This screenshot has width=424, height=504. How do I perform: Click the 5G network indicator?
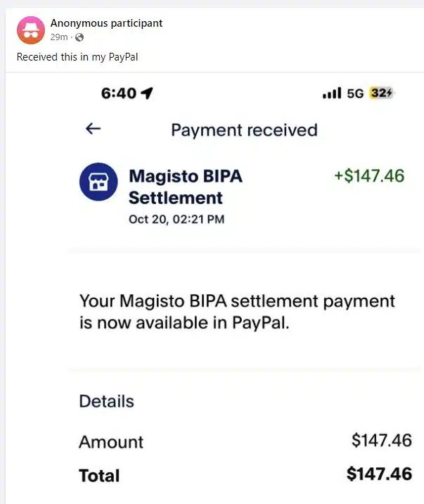(355, 94)
